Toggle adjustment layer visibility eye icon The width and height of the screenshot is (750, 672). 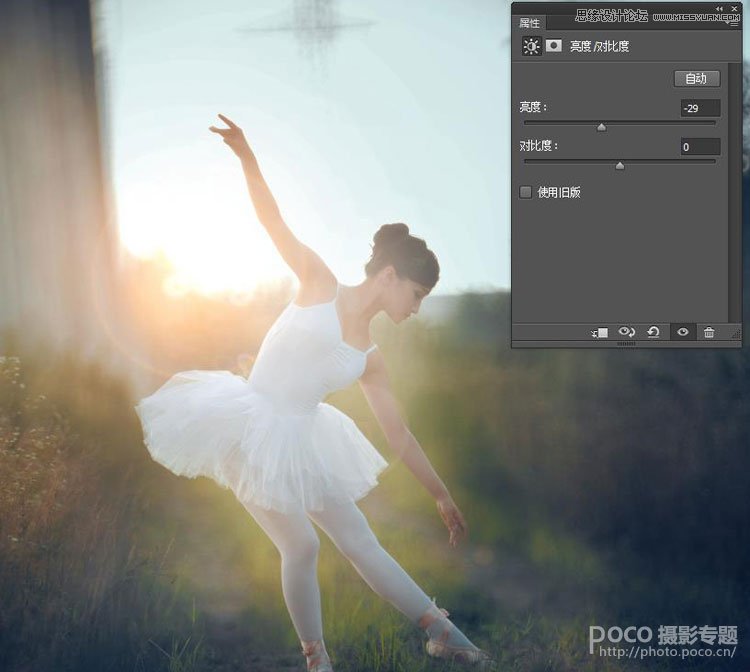click(683, 331)
